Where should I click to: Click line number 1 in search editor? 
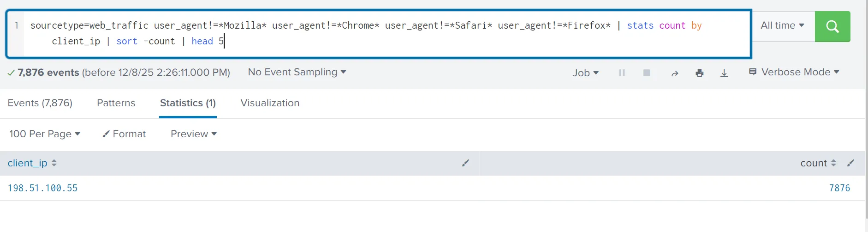17,25
